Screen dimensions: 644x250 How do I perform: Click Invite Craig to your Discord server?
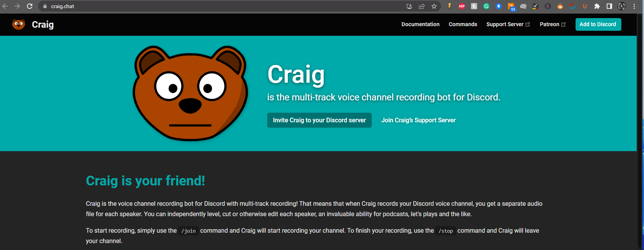tap(319, 120)
